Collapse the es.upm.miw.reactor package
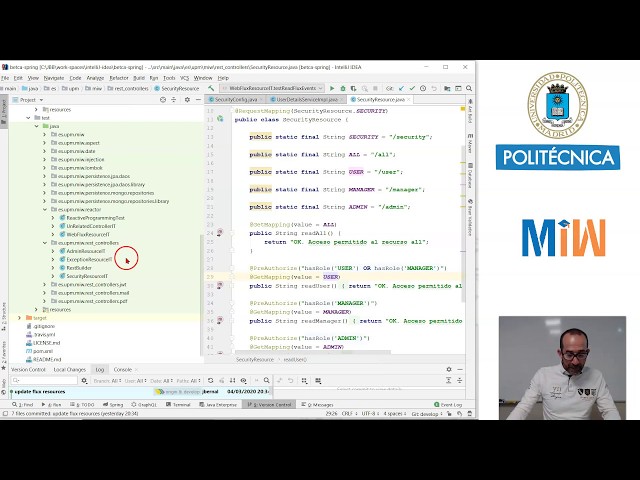The width and height of the screenshot is (640, 480). click(x=45, y=209)
